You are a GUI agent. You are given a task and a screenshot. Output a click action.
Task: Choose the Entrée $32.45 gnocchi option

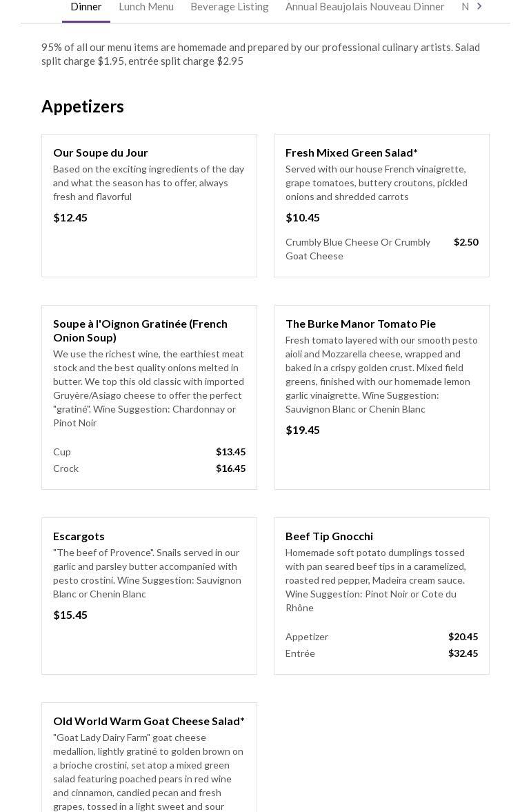click(381, 653)
